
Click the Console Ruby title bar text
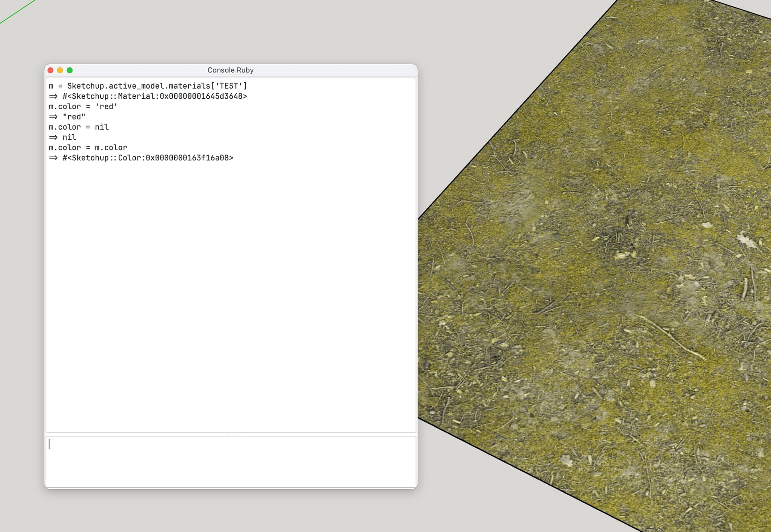[x=230, y=70]
